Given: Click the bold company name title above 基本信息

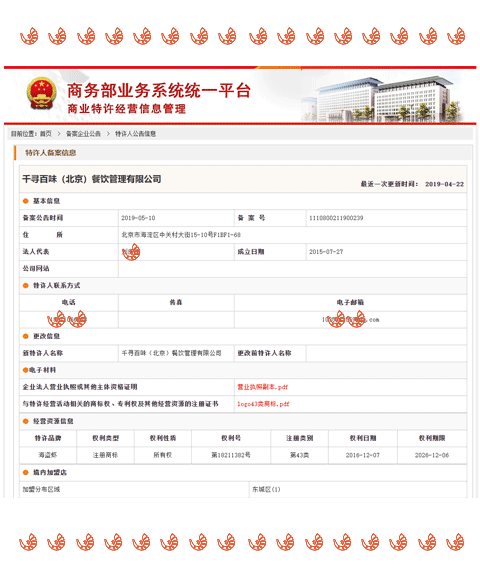Looking at the screenshot, I should tap(92, 179).
